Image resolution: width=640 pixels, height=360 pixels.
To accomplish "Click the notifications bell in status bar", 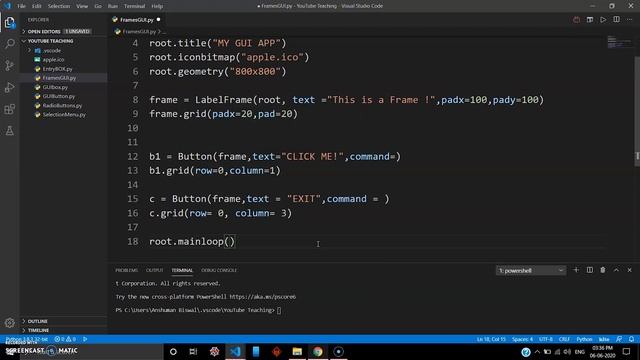I will click(x=631, y=339).
